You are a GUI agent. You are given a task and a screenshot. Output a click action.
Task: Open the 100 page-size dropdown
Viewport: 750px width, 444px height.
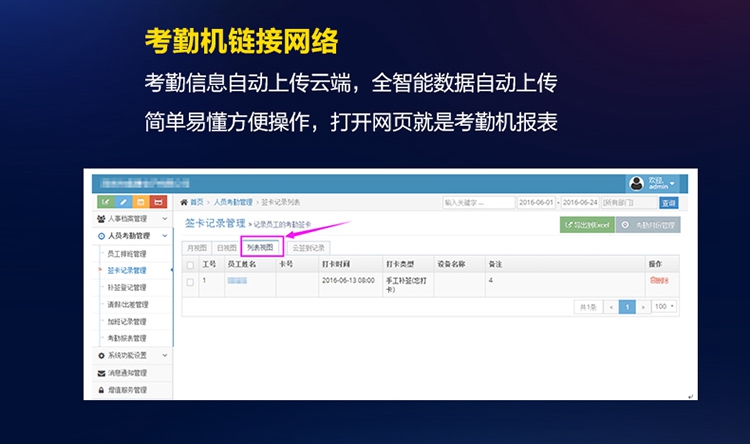(664, 307)
